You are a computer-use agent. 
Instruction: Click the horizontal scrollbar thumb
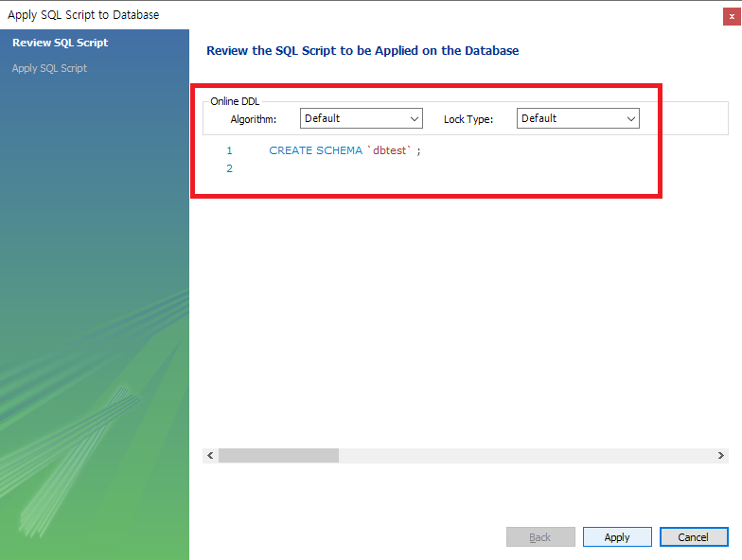(278, 456)
